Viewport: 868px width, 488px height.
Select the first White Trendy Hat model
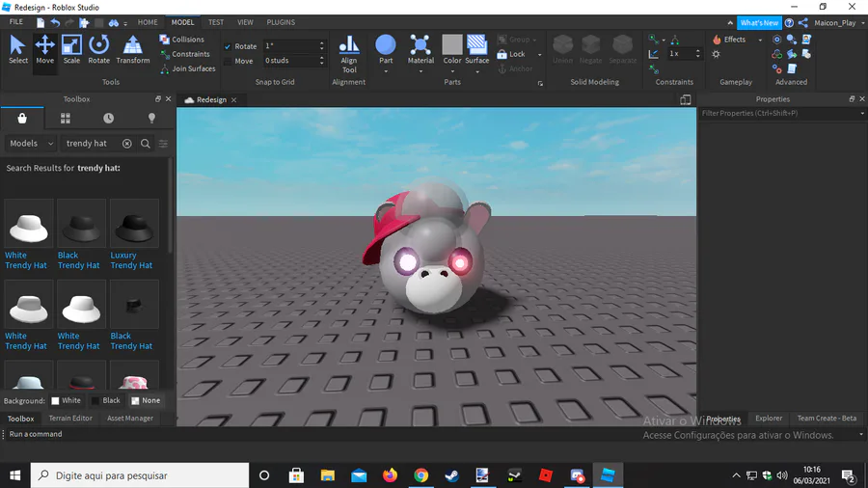(29, 223)
